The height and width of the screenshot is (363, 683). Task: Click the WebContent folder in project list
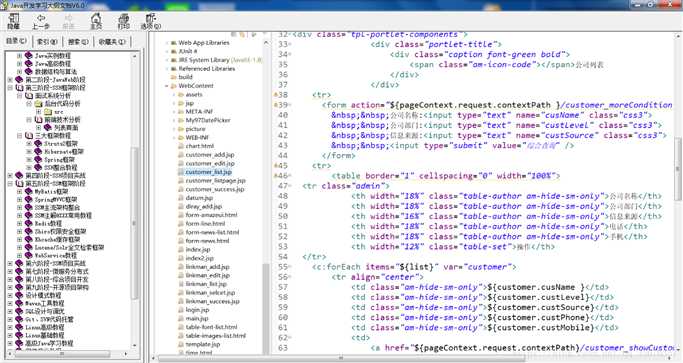coord(196,86)
